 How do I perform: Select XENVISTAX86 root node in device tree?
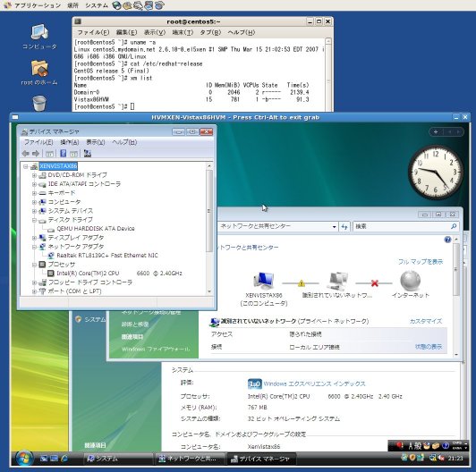click(x=58, y=166)
